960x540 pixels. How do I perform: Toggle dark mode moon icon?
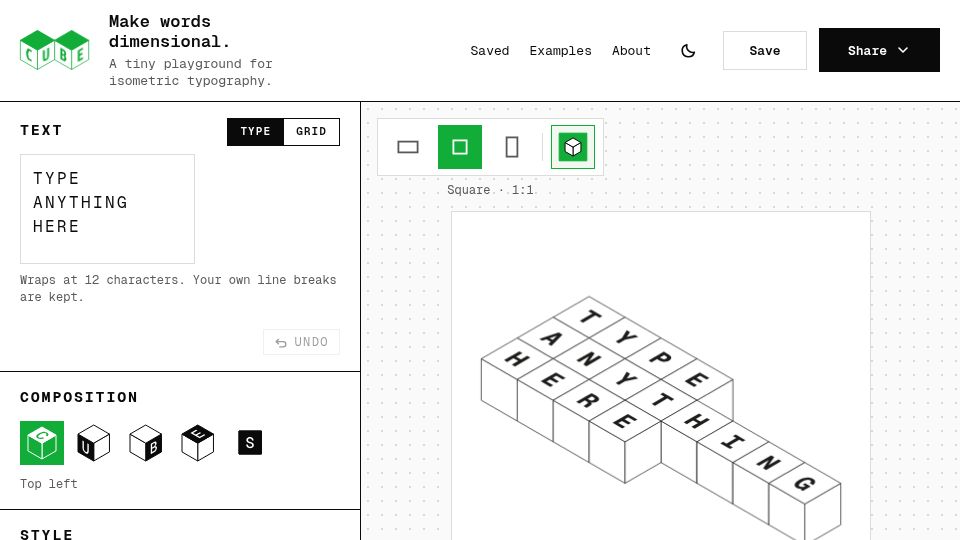point(688,51)
